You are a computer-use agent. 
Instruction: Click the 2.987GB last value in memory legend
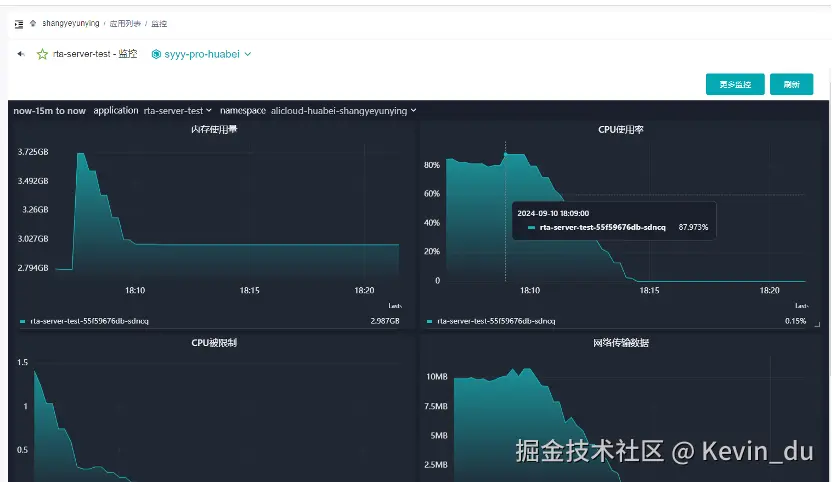[385, 321]
